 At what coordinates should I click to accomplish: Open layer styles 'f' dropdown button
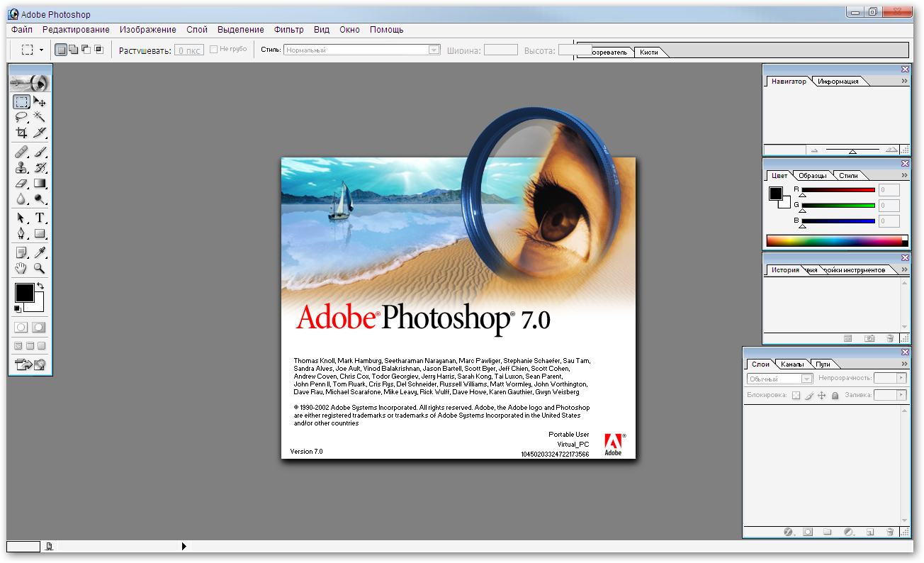point(788,532)
